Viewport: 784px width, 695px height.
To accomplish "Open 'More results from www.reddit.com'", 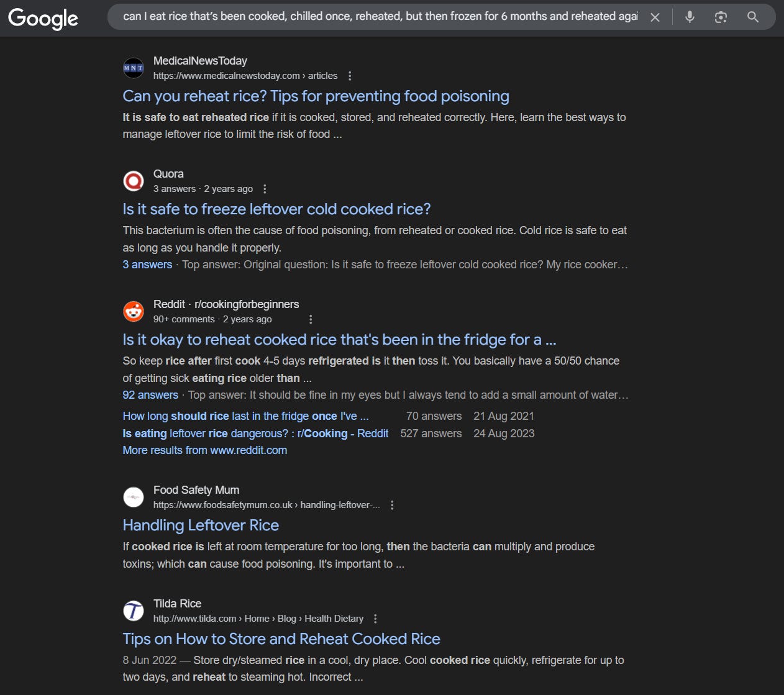I will (x=205, y=450).
